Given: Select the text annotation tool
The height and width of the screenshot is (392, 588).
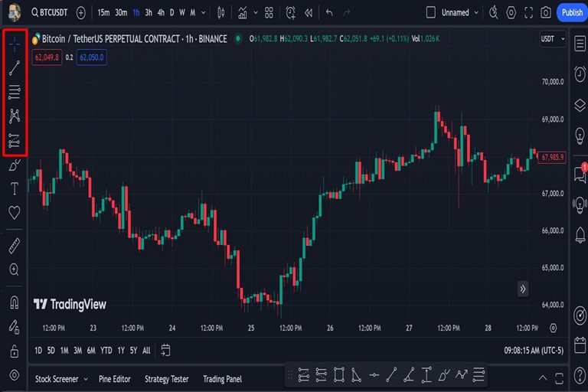Looking at the screenshot, I should (15, 188).
